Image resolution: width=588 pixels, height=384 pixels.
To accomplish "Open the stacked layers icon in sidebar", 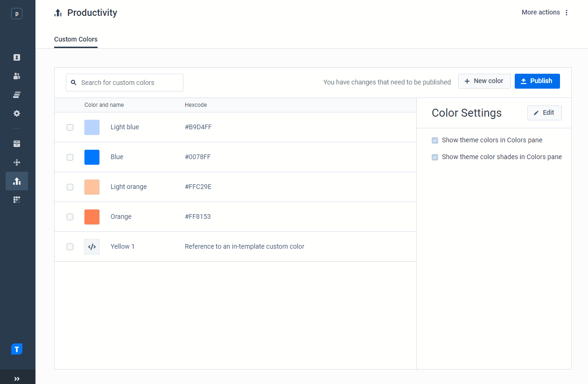I will point(17,95).
